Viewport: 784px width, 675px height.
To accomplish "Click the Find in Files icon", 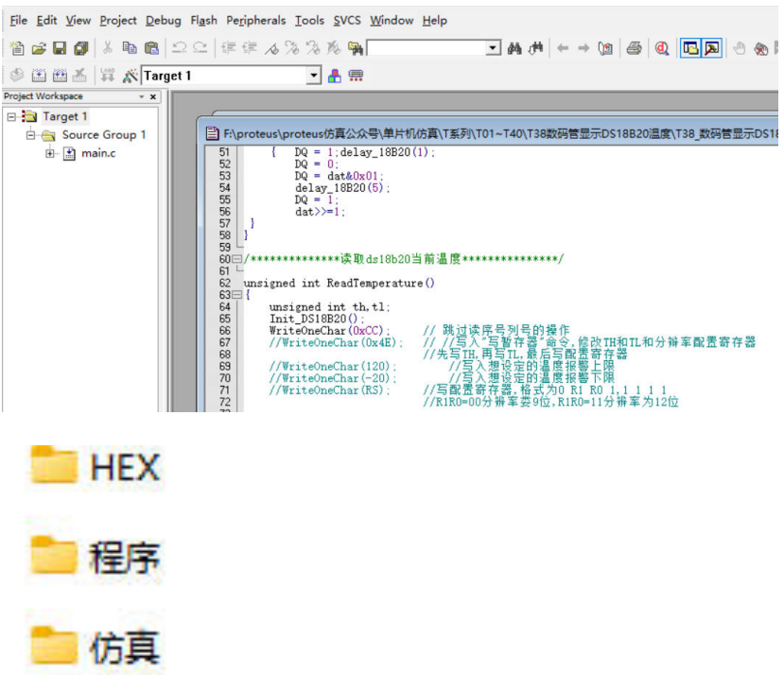I will point(355,48).
